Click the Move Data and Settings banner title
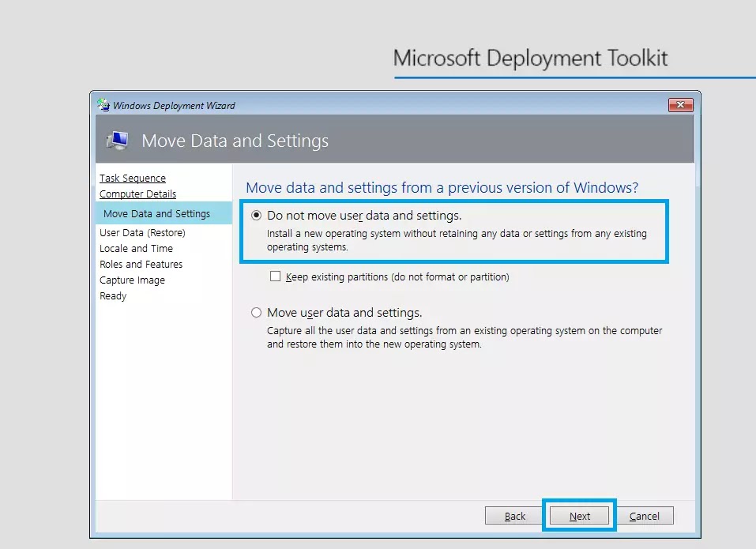756x549 pixels. click(x=235, y=141)
